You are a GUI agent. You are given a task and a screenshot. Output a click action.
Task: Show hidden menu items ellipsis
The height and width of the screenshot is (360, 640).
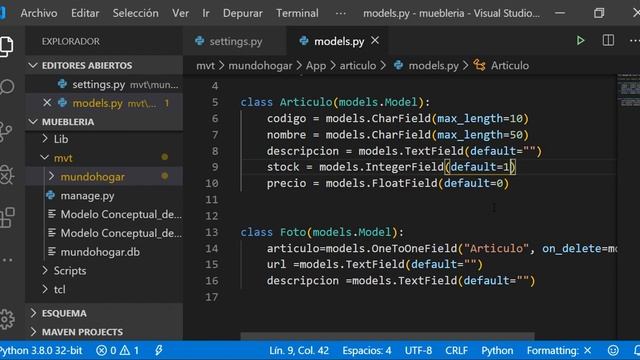(x=340, y=13)
